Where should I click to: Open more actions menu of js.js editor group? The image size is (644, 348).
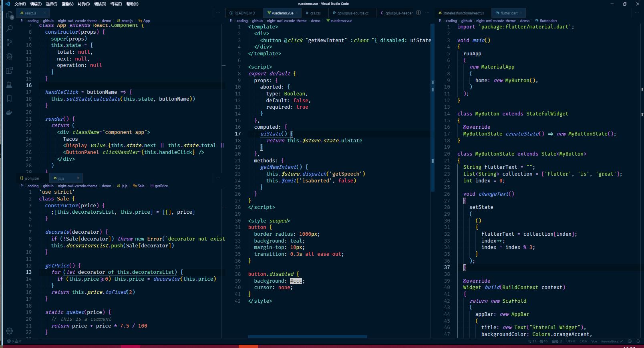pos(218,178)
